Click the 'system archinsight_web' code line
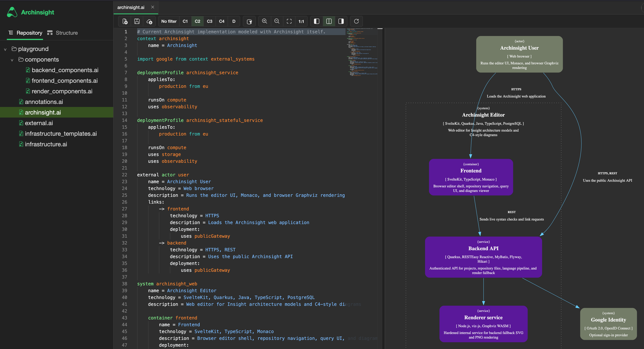Screen dimensions: 644x349 coord(167,284)
